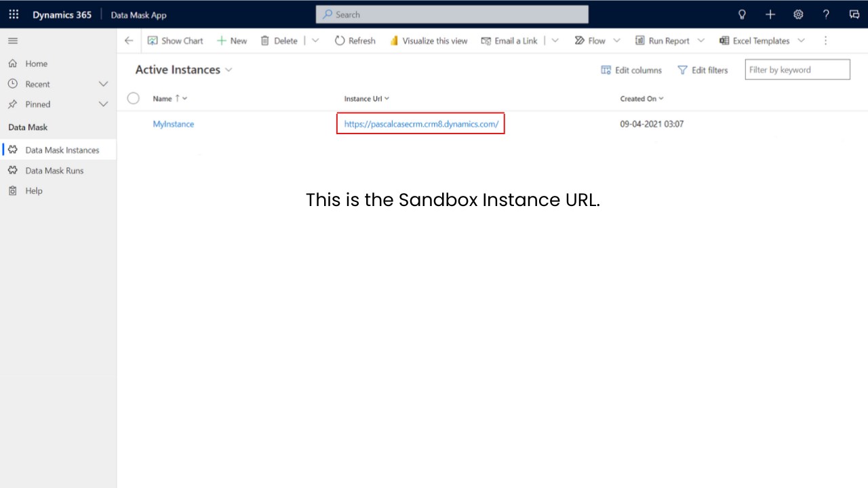Toggle the select all rows circle
868x488 pixels.
(134, 98)
